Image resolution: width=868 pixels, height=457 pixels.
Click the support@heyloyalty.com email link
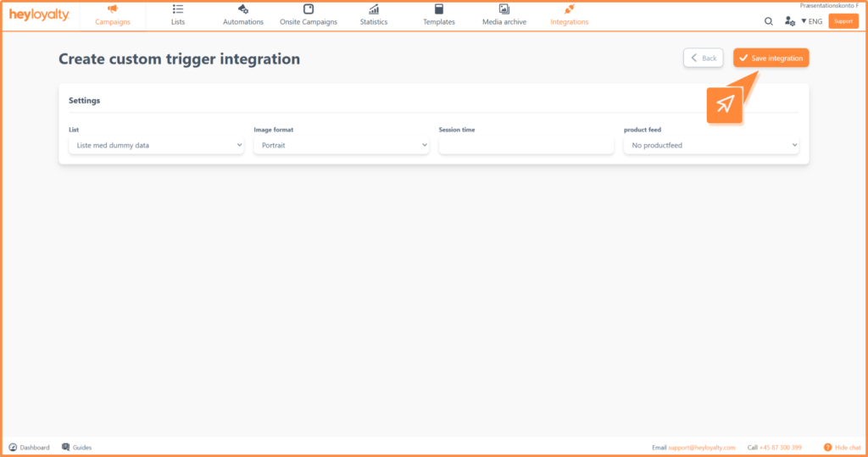coord(701,447)
